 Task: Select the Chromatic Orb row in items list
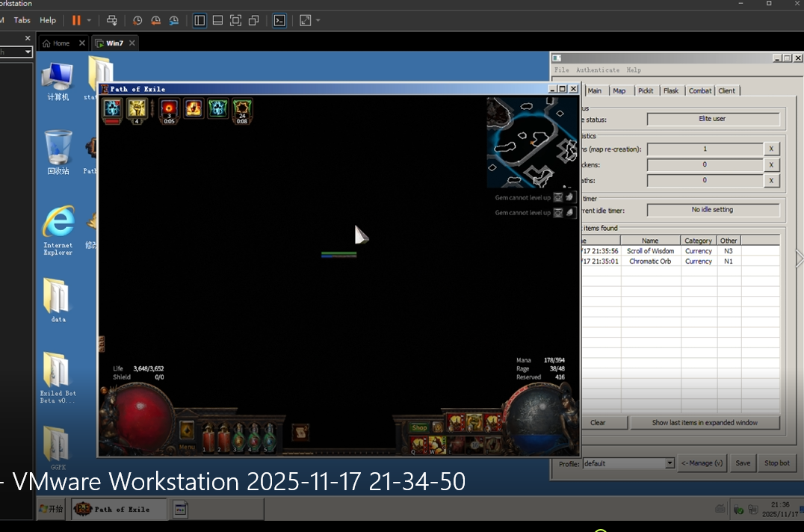tap(649, 262)
